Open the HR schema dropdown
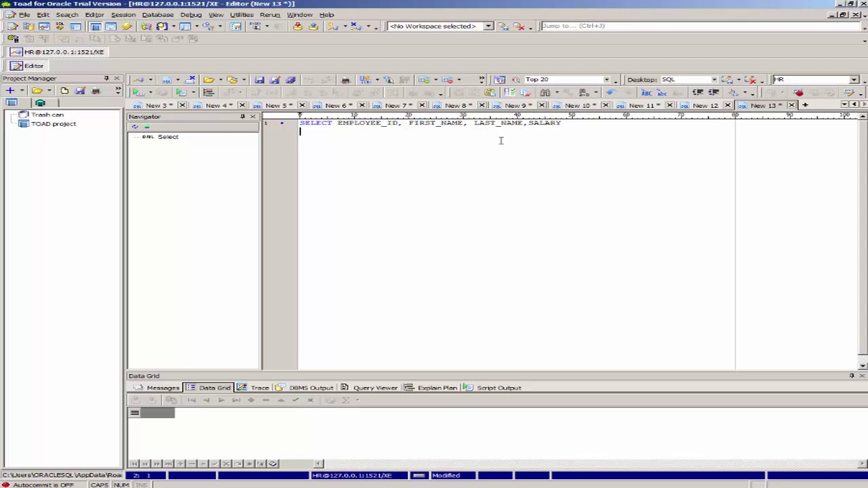This screenshot has width=868, height=488. pyautogui.click(x=854, y=80)
